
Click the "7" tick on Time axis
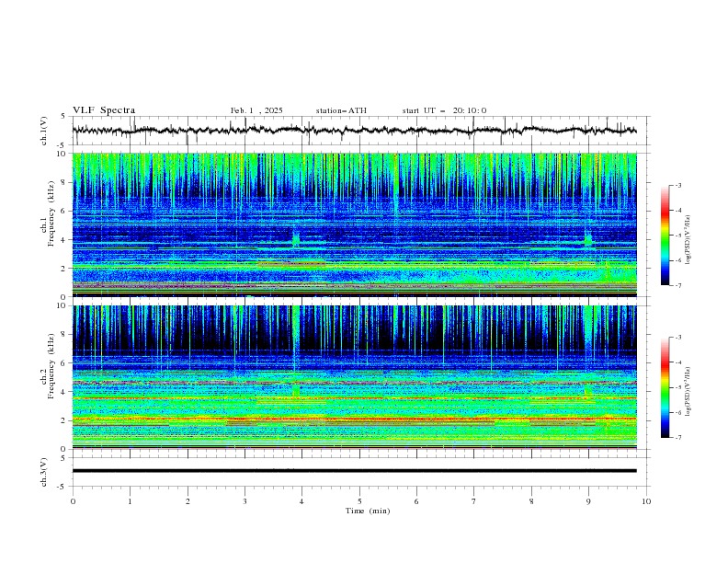tap(474, 501)
